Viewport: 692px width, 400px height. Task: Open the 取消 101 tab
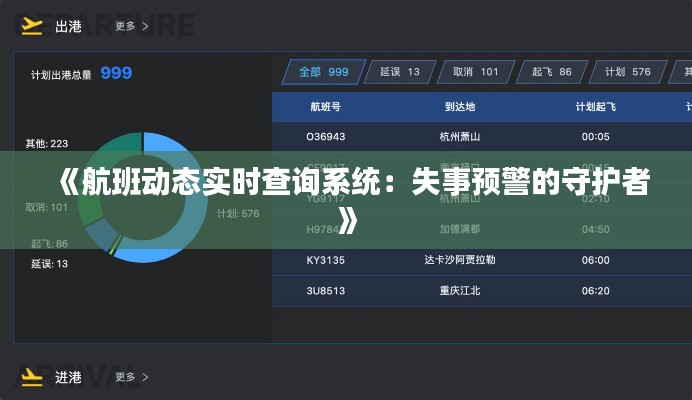click(475, 72)
